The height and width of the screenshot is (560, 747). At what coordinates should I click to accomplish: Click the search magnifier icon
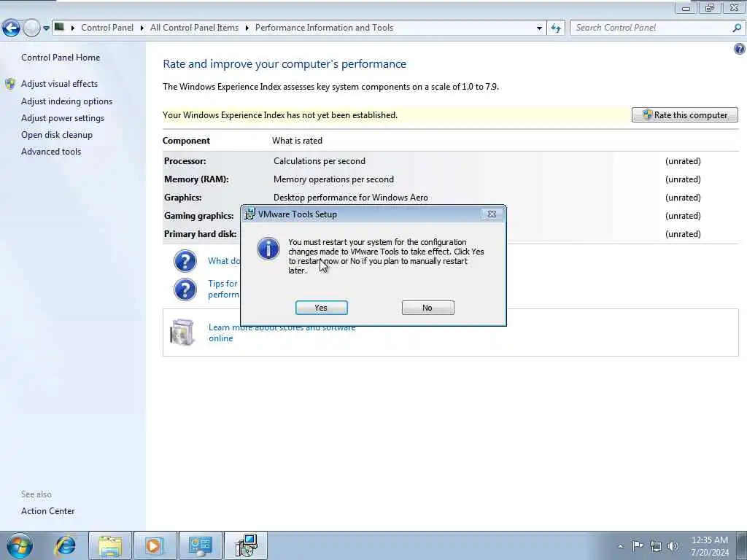pyautogui.click(x=737, y=28)
